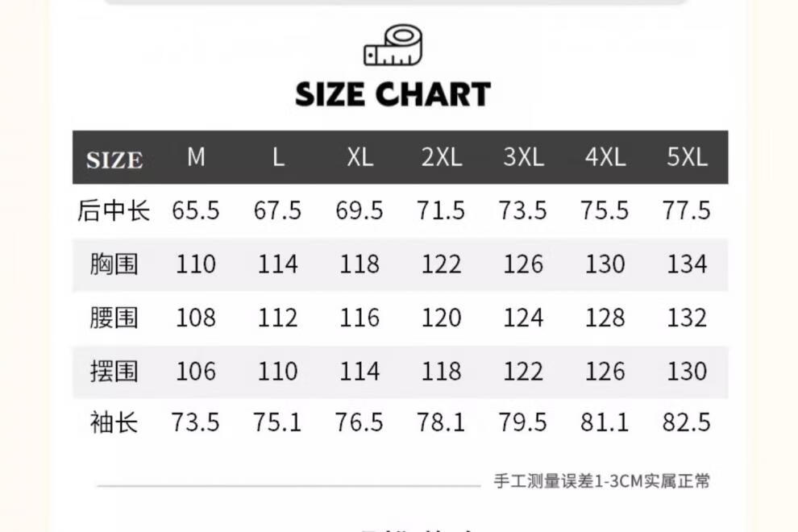Select the 5XL size column header

687,157
